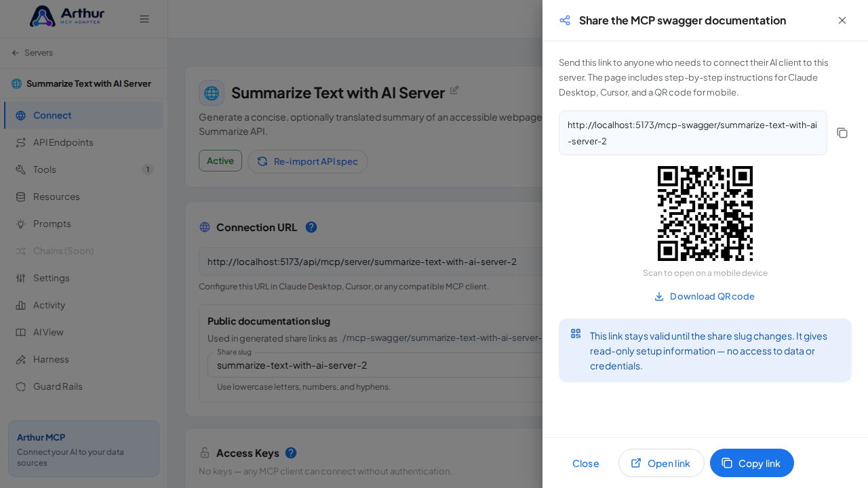
Task: Click the Share slug input field
Action: click(x=376, y=365)
